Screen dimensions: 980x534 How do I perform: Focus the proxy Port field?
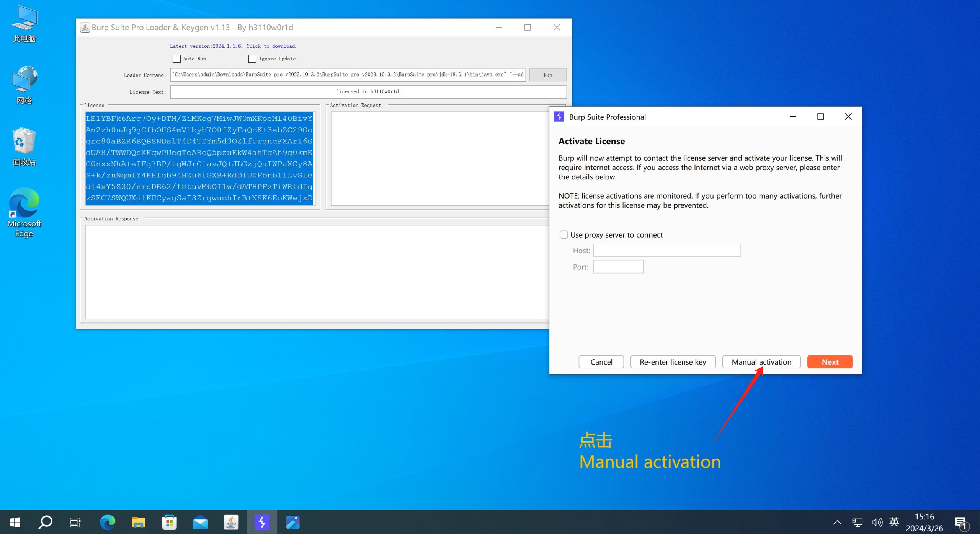click(x=618, y=267)
